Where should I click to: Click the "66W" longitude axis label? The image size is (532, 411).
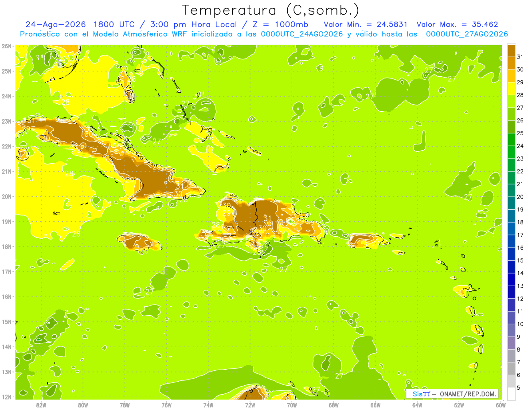[376, 405]
